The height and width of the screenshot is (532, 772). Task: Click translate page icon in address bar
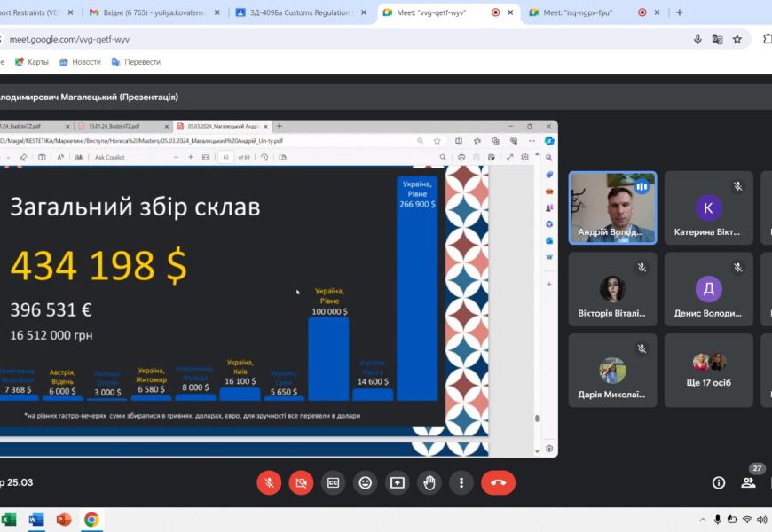[x=717, y=39]
